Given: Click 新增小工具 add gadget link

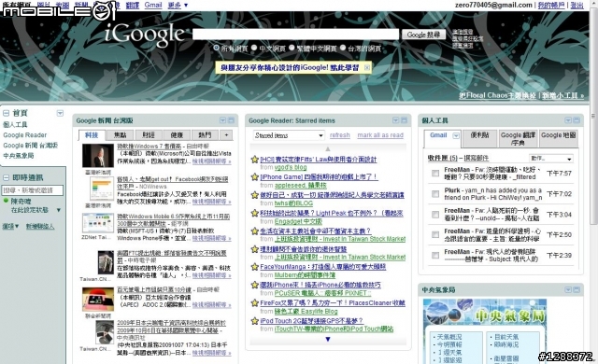Looking at the screenshot, I should click(x=562, y=95).
